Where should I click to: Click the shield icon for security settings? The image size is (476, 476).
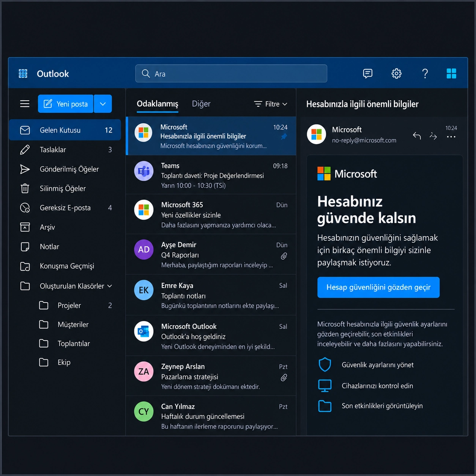(x=325, y=365)
